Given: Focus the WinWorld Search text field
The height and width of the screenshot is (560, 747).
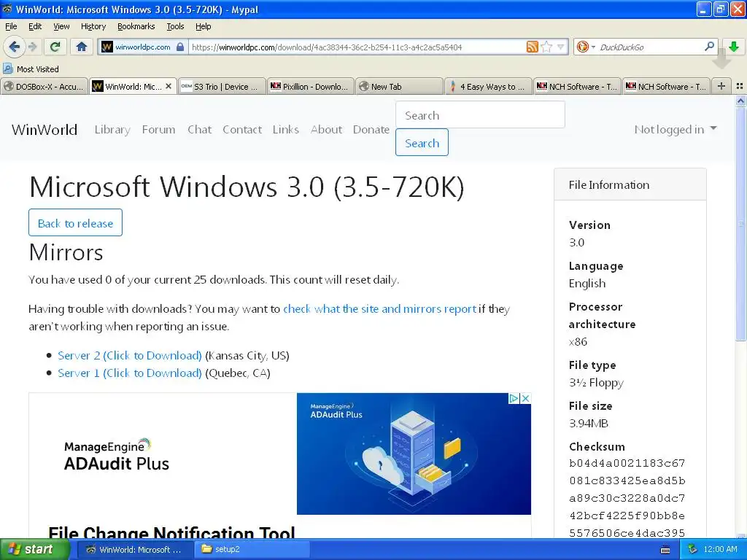Looking at the screenshot, I should pyautogui.click(x=480, y=114).
